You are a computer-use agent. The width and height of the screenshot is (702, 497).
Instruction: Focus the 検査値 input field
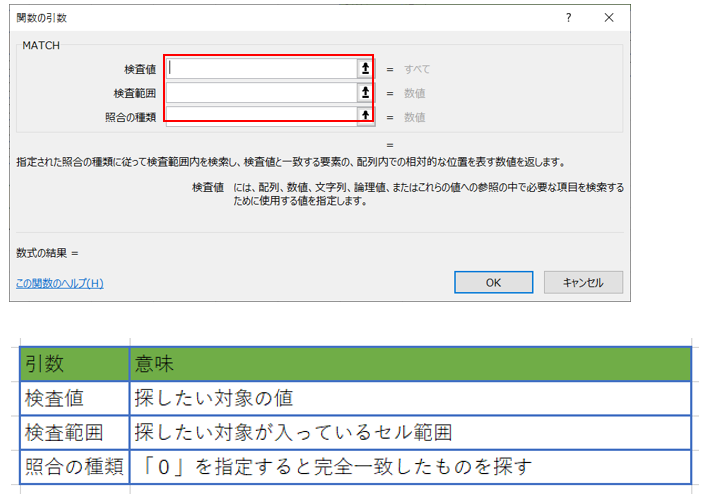coord(262,69)
